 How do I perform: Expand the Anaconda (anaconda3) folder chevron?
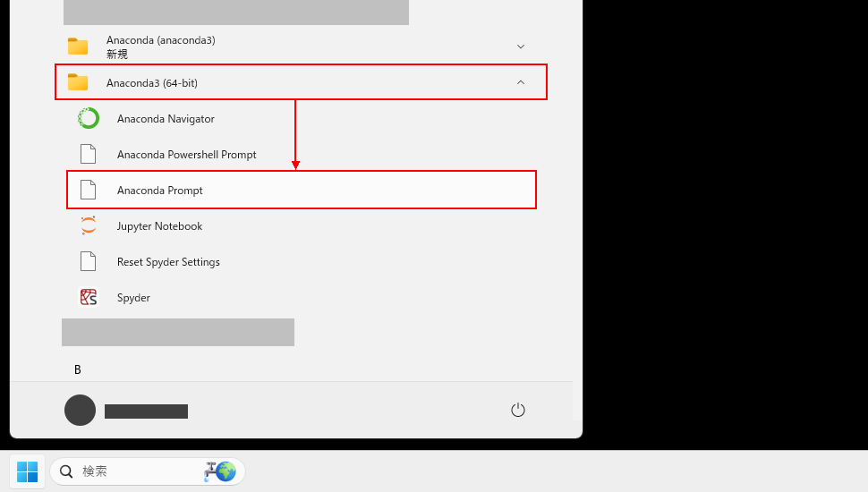(521, 47)
